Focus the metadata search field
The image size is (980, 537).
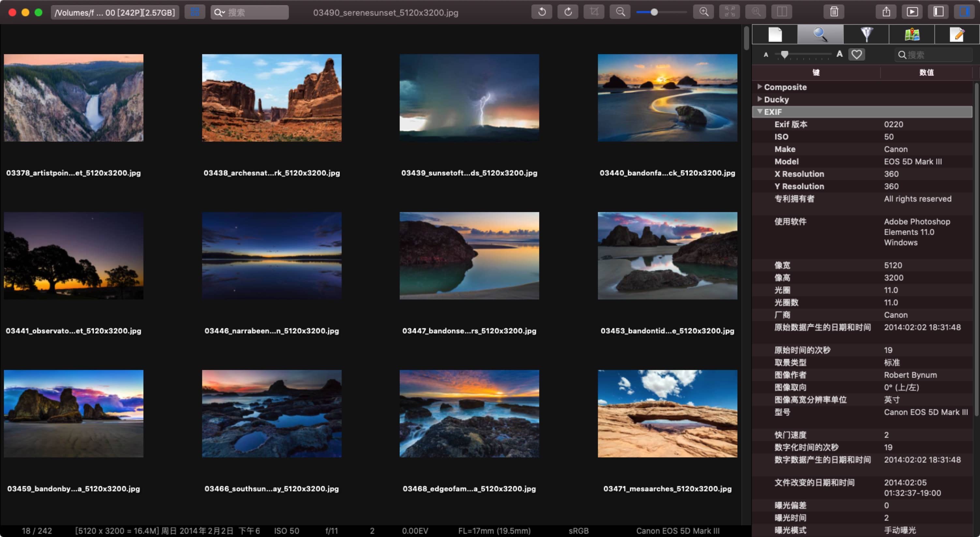[934, 55]
